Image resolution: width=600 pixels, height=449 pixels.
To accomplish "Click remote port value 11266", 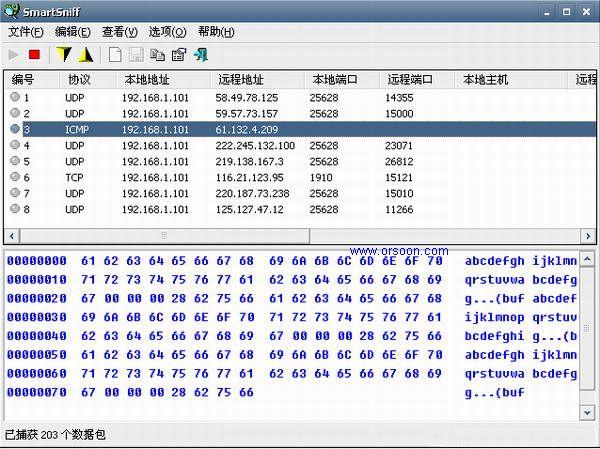I will 399,209.
